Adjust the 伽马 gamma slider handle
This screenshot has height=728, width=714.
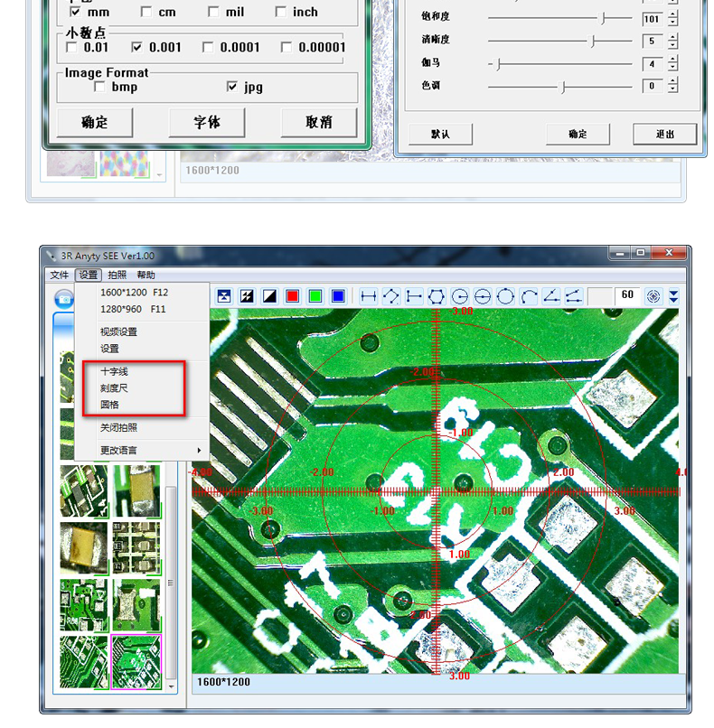497,64
